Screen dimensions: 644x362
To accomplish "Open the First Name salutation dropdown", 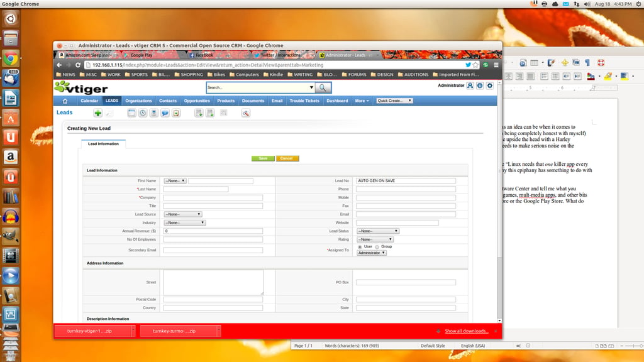I will pos(175,180).
